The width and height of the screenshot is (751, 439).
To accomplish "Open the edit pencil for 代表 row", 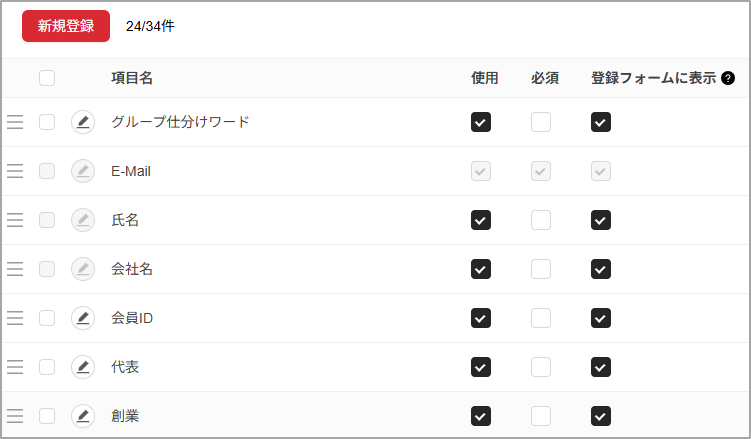I will tap(83, 367).
